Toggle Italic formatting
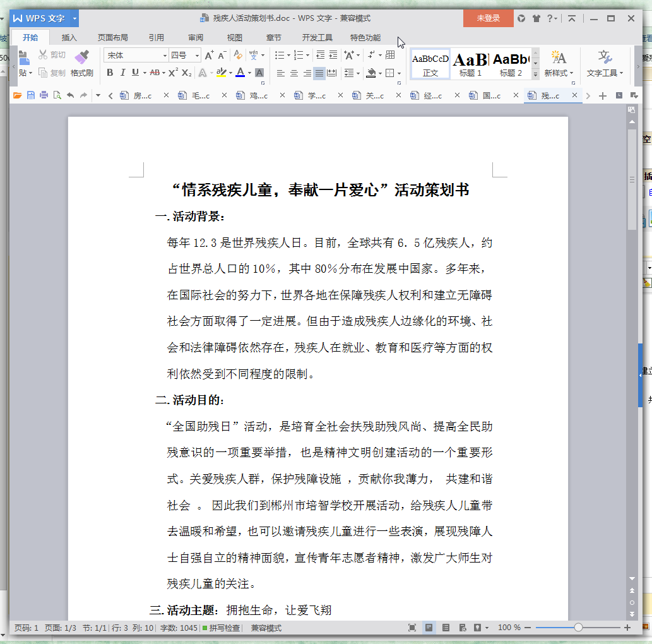The height and width of the screenshot is (644, 652). [122, 73]
